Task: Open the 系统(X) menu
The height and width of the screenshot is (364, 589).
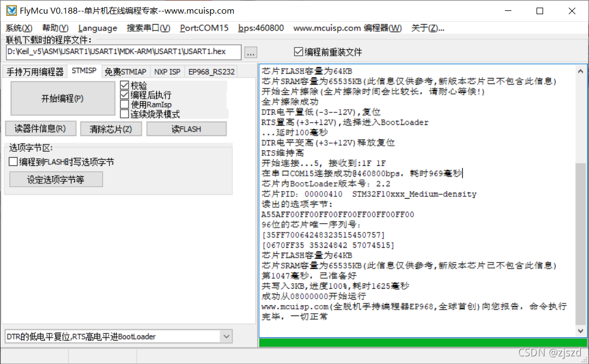Action: pos(19,28)
